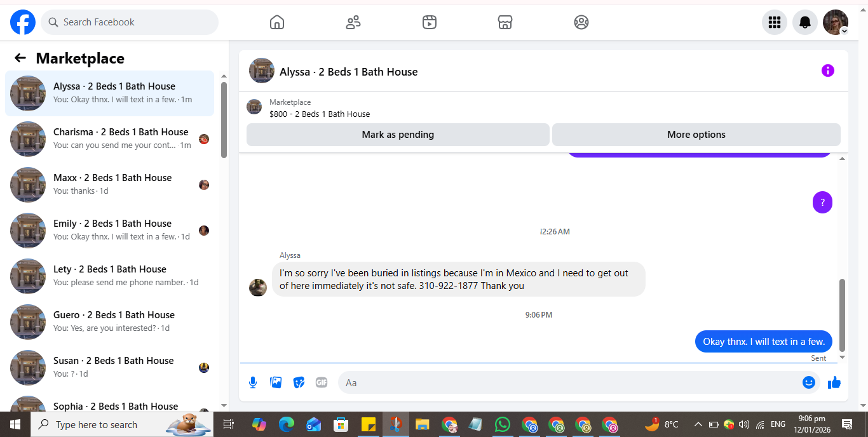The image size is (868, 437).
Task: Open the emoji picker smiley icon
Action: [x=809, y=382]
